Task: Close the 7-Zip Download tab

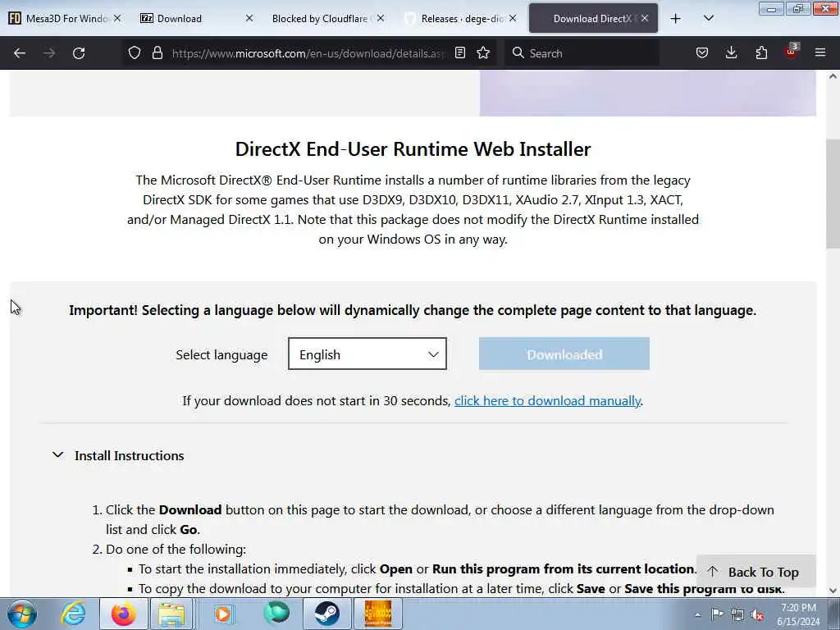Action: tap(249, 19)
